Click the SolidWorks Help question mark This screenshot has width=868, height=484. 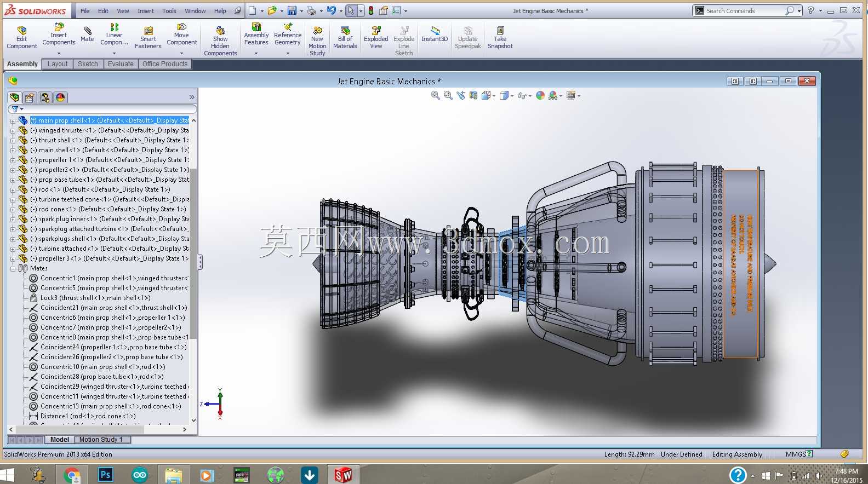pos(811,10)
